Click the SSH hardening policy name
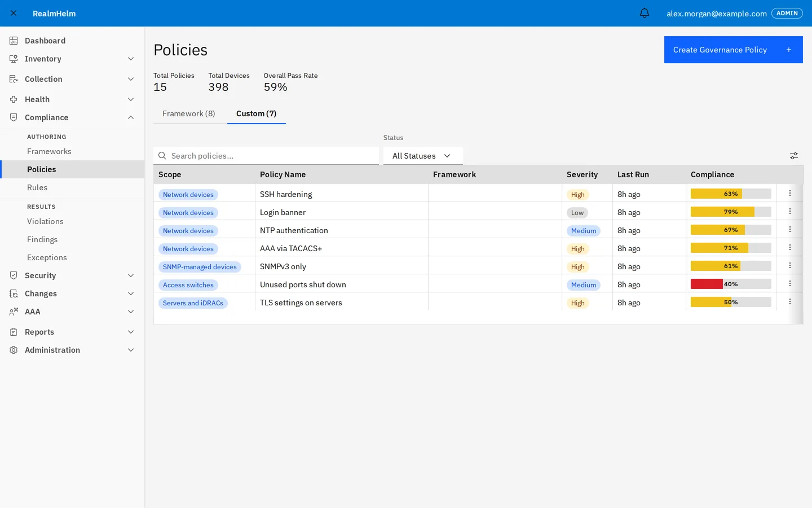 click(286, 194)
